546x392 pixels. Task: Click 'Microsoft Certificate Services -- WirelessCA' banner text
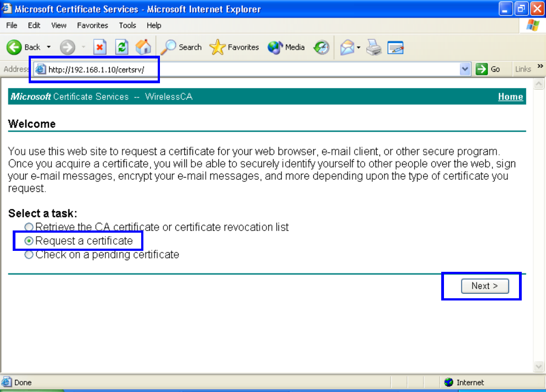(101, 96)
